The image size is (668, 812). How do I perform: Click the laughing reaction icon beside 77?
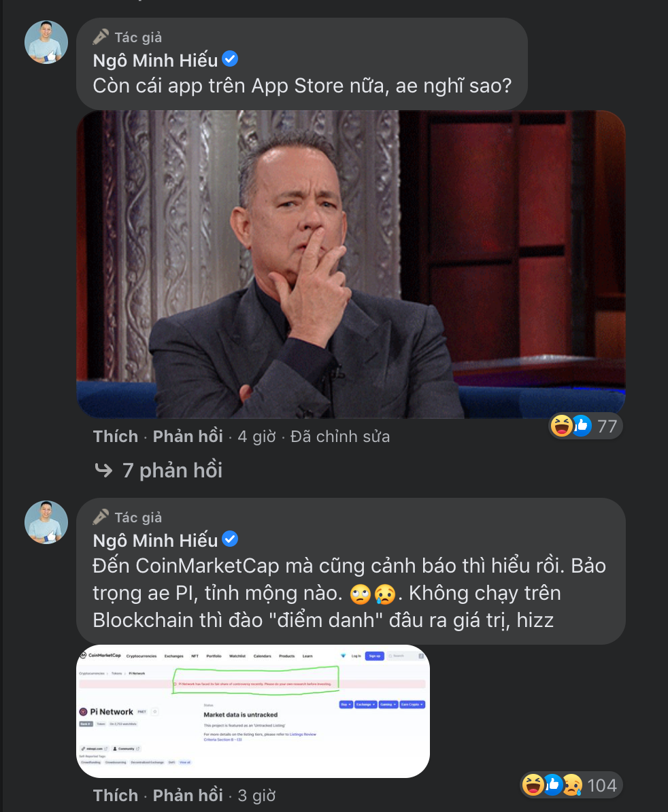click(x=562, y=426)
